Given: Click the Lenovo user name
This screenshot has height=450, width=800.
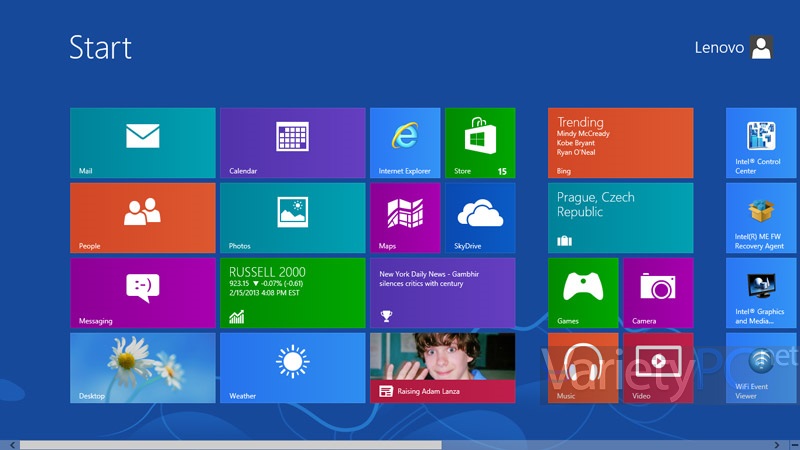Looking at the screenshot, I should coord(719,48).
